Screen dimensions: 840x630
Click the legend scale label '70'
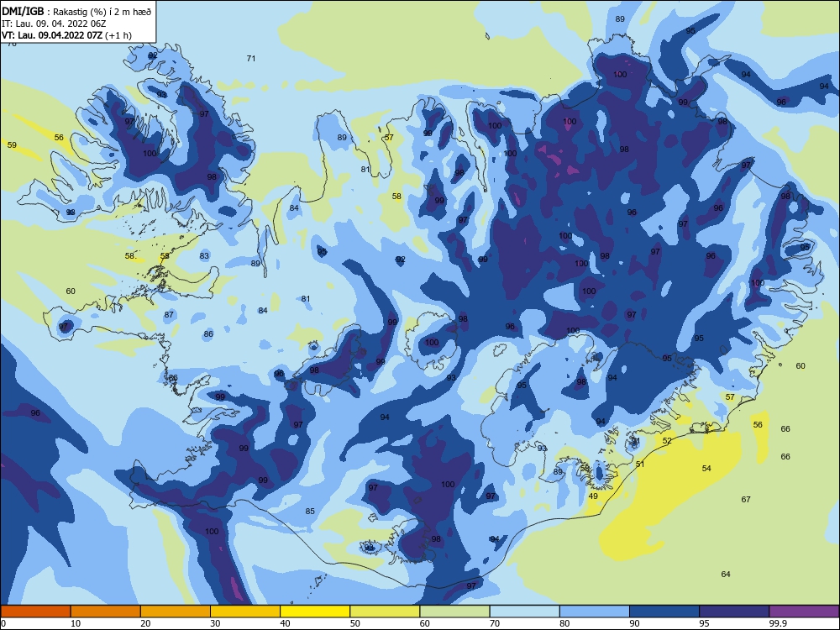(x=495, y=623)
